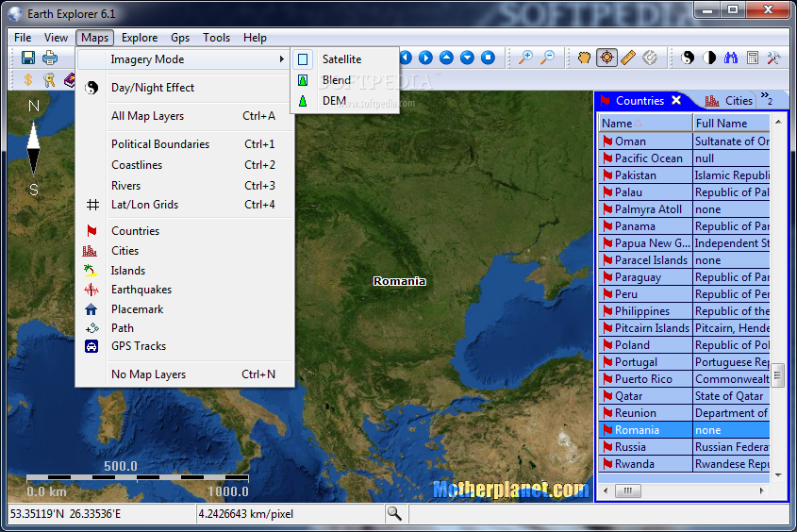Click the keys toolbar icon

tap(49, 80)
